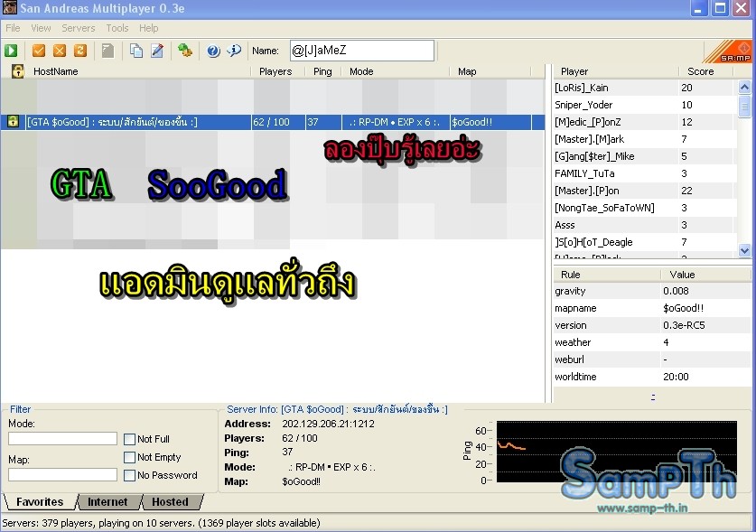The height and width of the screenshot is (532, 756).
Task: Click the Player column header
Action: coord(616,71)
